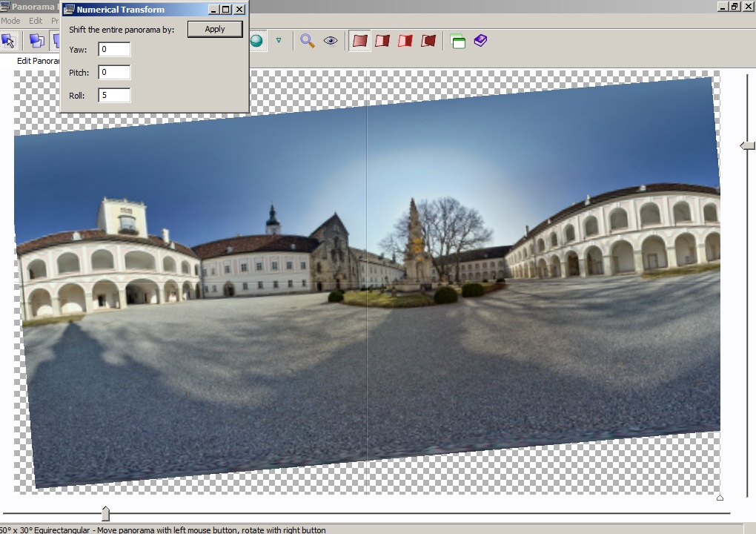Expand the small green triangle dropdown

(279, 41)
